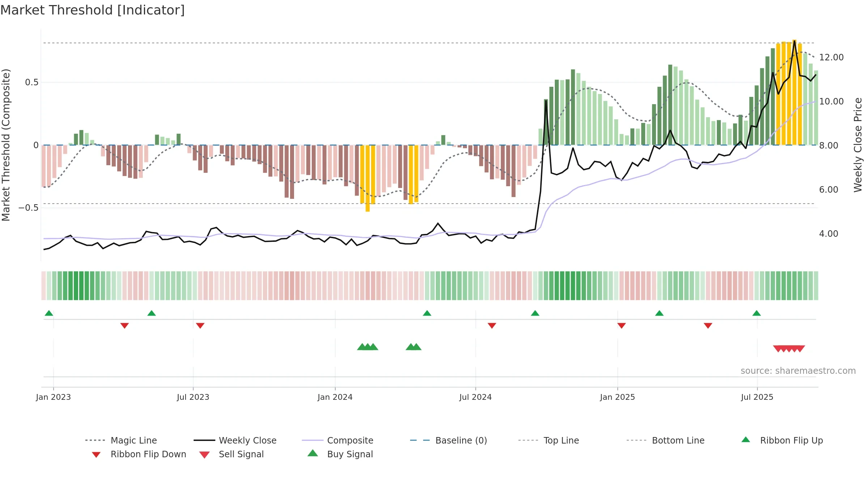Screen dimensions: 868x488
Task: Click the ribbon flip up marker near September 2024
Action: pyautogui.click(x=535, y=313)
